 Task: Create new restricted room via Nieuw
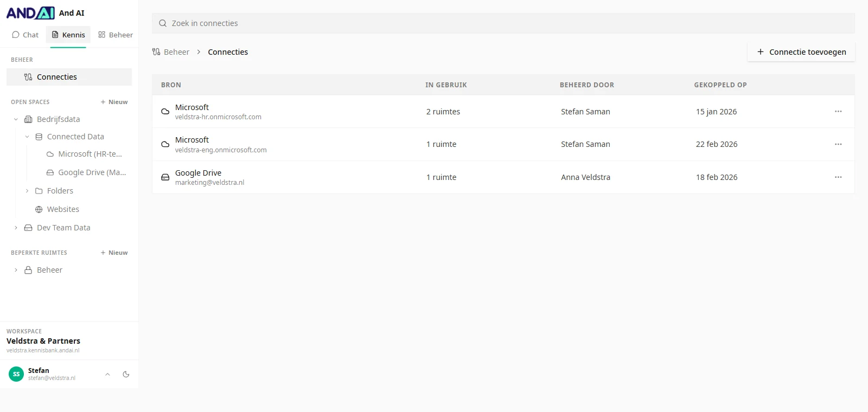pos(114,253)
